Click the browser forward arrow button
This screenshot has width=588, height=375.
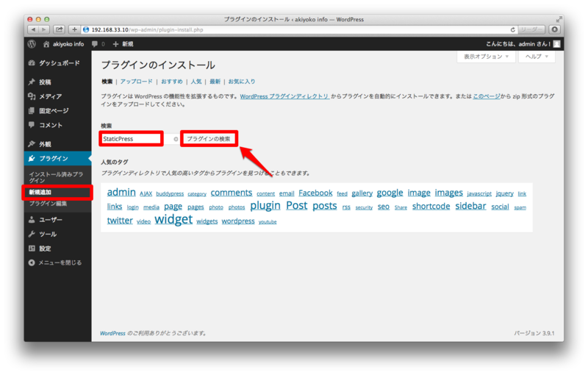coord(44,29)
